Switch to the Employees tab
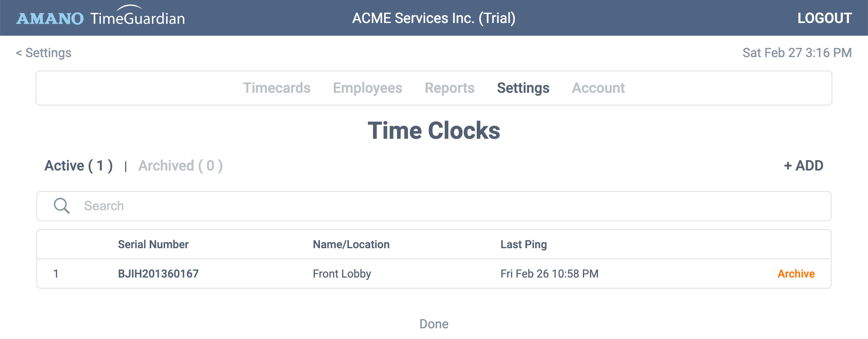The height and width of the screenshot is (339, 868). (x=367, y=88)
